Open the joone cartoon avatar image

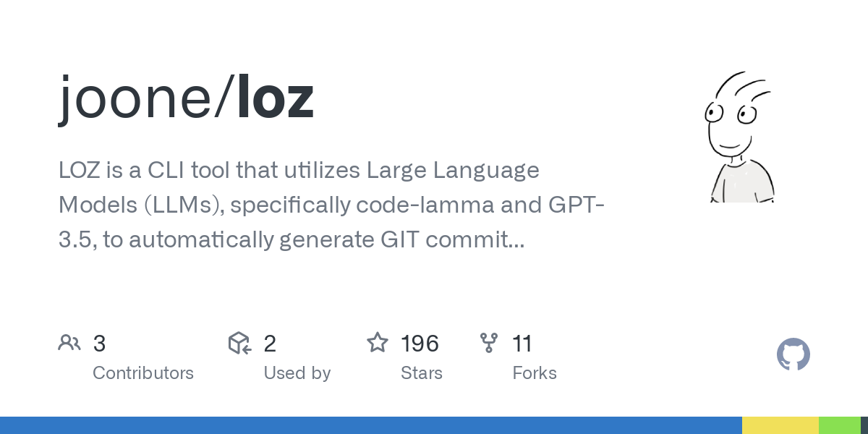739,136
